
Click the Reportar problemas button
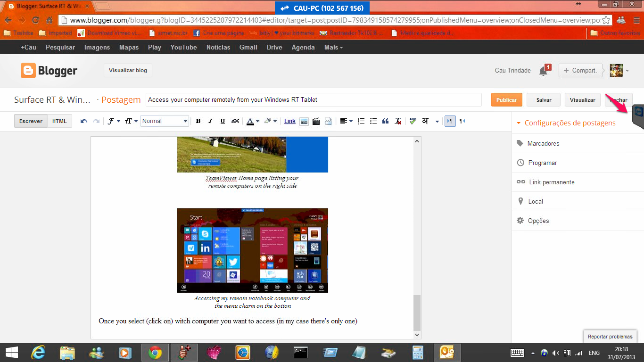coord(610,337)
